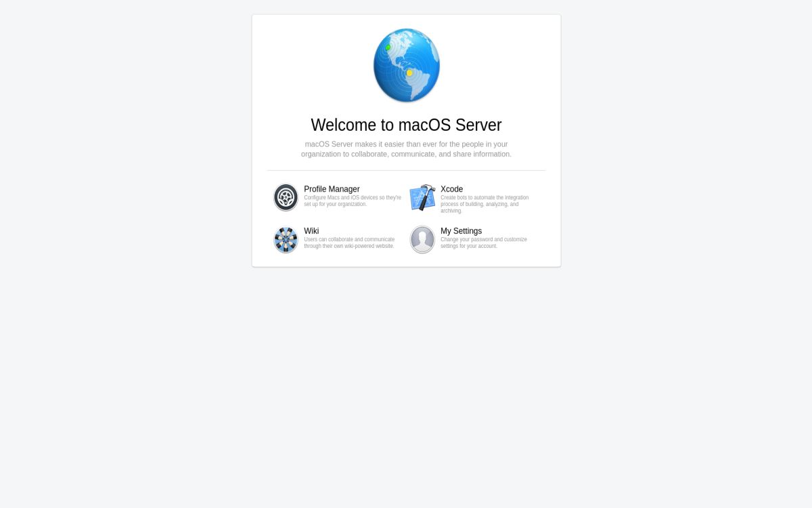The width and height of the screenshot is (812, 508).
Task: Click the 'Welcome to macOS Server' heading
Action: 406,125
